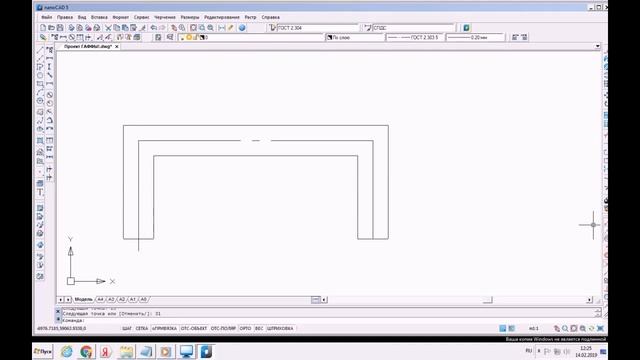Click the scale readout near the status icons
Viewport: 640px width, 360px height.
coord(533,328)
